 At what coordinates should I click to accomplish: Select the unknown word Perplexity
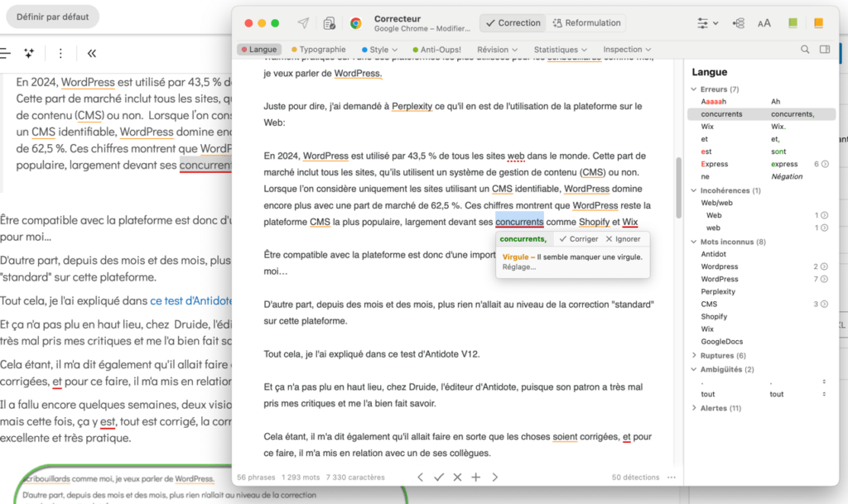click(x=718, y=291)
